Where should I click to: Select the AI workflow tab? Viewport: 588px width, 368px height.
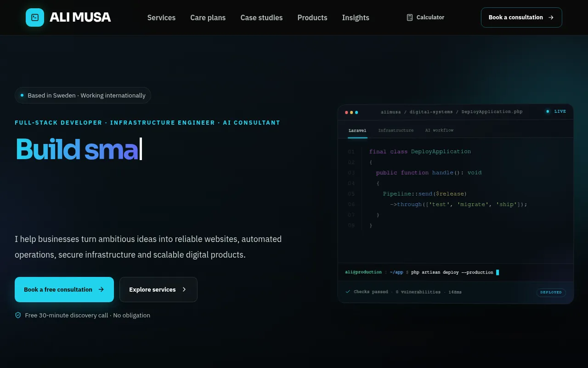[439, 131]
